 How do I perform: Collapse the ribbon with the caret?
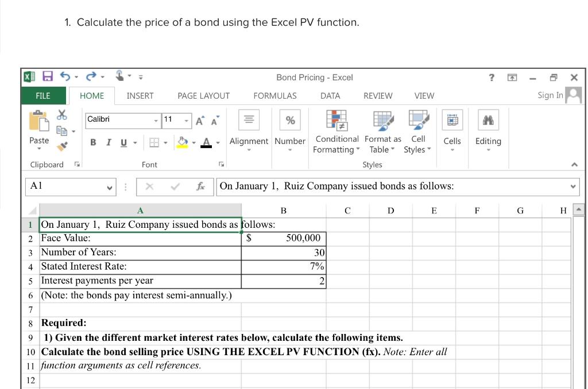[x=574, y=165]
